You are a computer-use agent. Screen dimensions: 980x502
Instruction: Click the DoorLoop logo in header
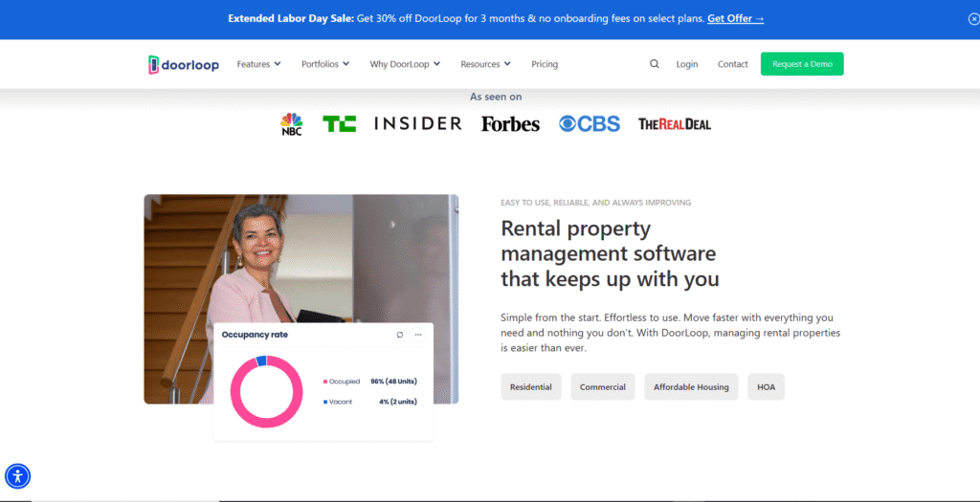[x=184, y=64]
